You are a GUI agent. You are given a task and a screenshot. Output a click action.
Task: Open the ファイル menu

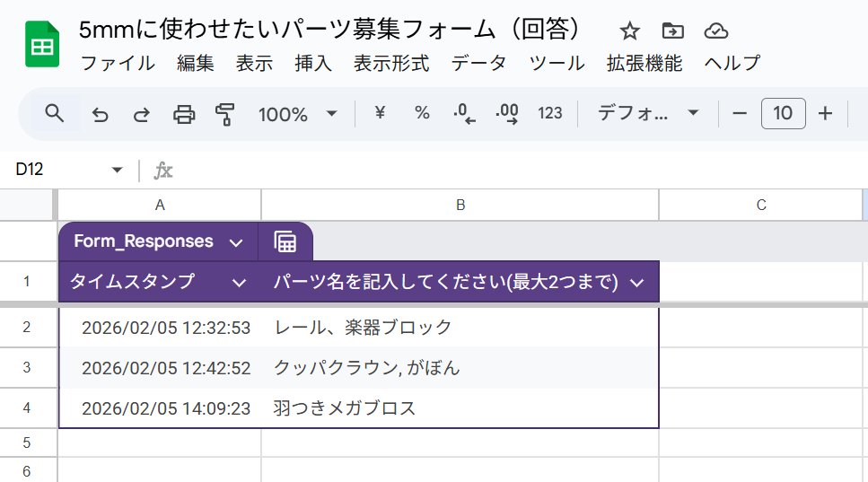pyautogui.click(x=118, y=63)
